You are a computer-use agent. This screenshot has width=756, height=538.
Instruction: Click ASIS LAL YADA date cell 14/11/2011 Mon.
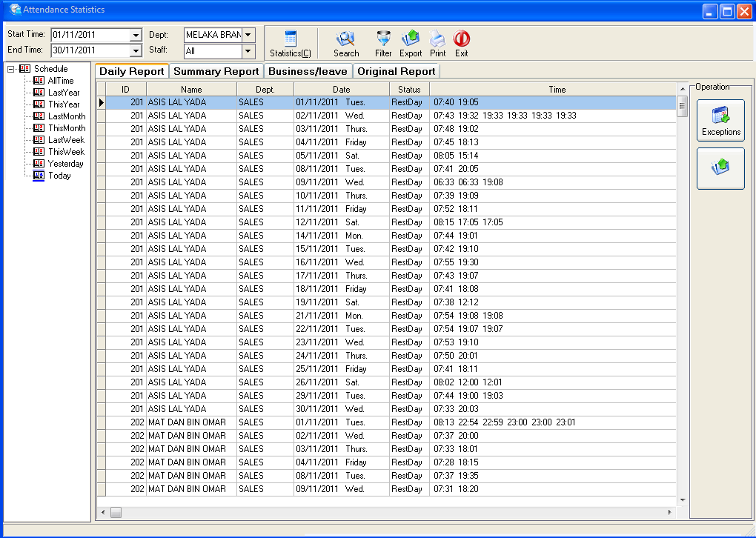[342, 236]
